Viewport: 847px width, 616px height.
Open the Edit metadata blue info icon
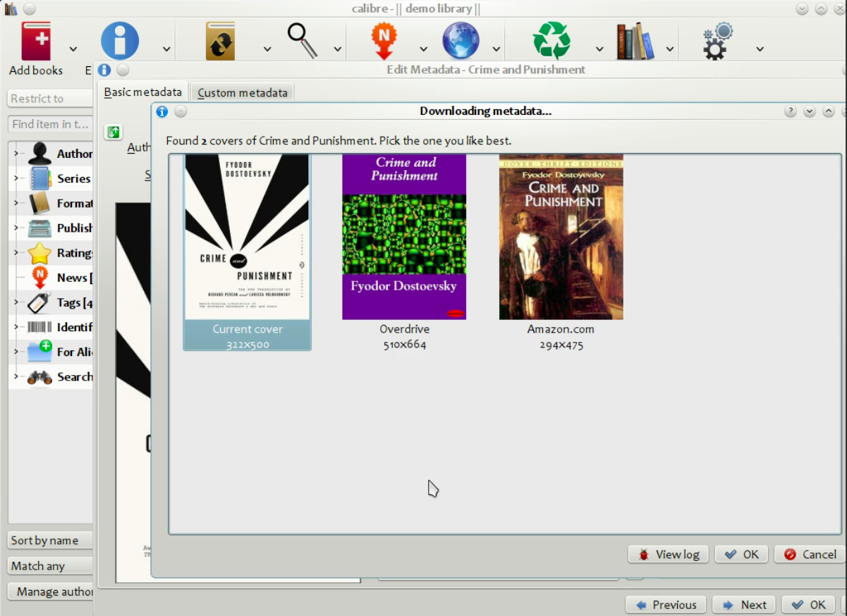[x=120, y=41]
